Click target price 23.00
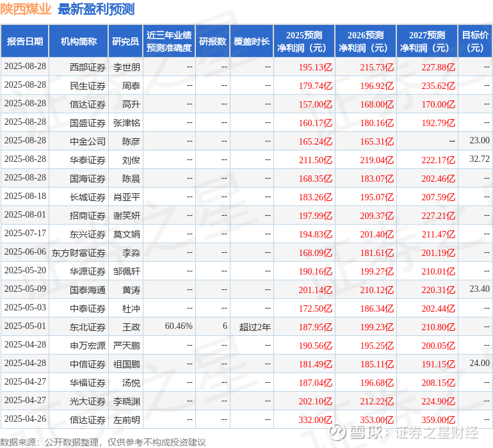This screenshot has height=448, width=493. [480, 140]
